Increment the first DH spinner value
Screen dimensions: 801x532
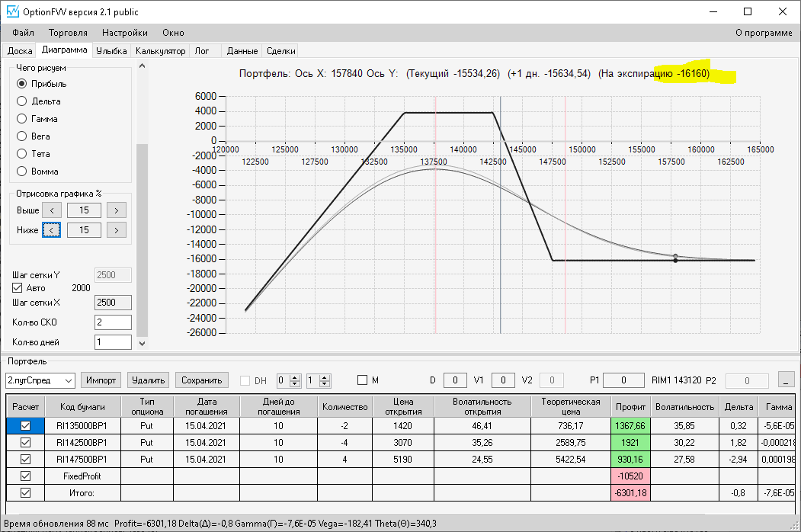pos(295,378)
